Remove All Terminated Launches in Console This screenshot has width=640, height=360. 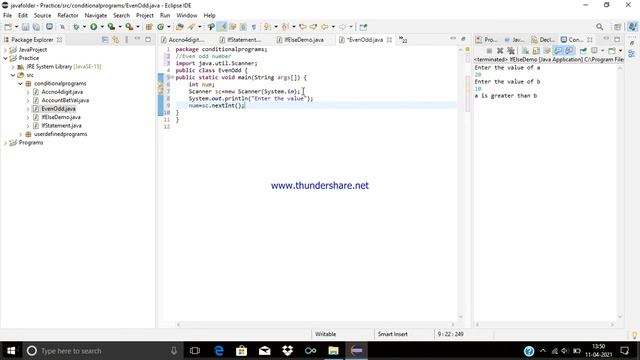[x=511, y=51]
